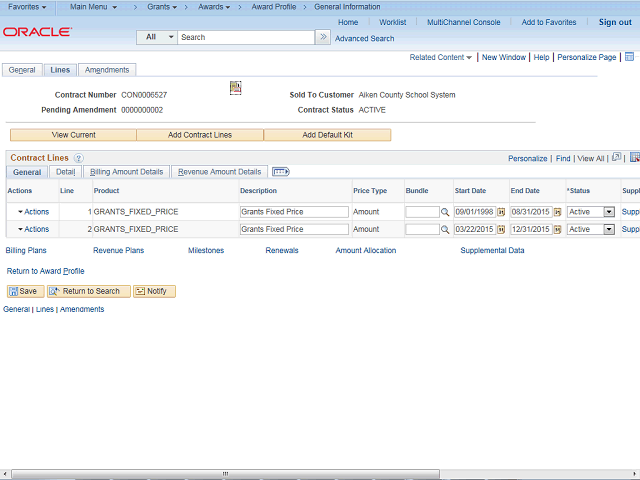
Task: Open calendar for line 1 End Date
Action: (x=557, y=212)
